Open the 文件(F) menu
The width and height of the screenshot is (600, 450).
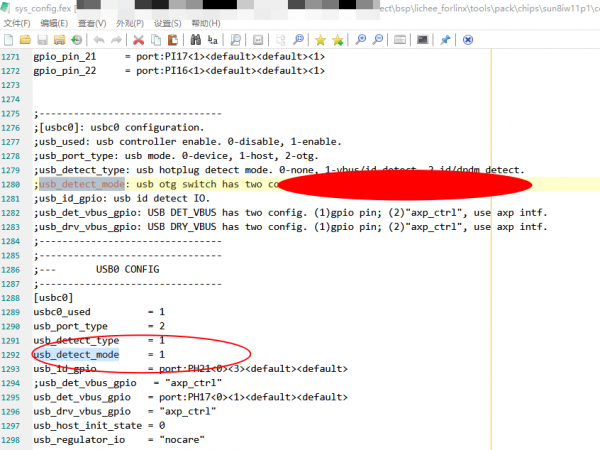coord(19,23)
